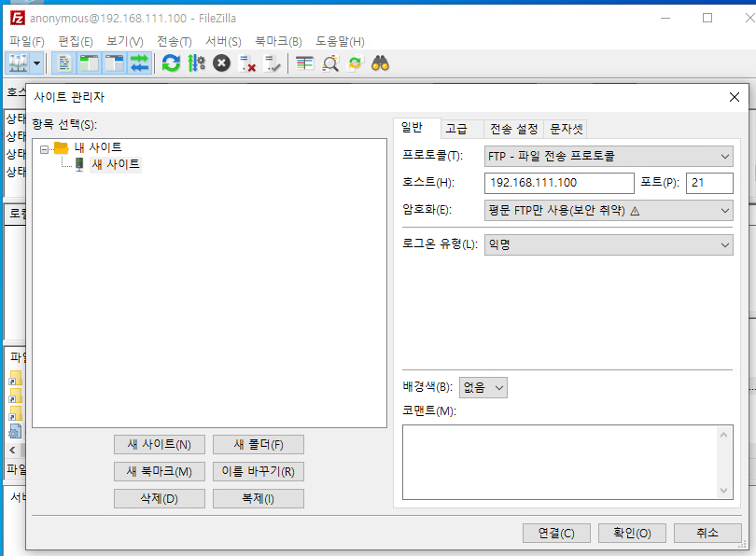
Task: Click server icon beside 새 사이트
Action: (79, 164)
